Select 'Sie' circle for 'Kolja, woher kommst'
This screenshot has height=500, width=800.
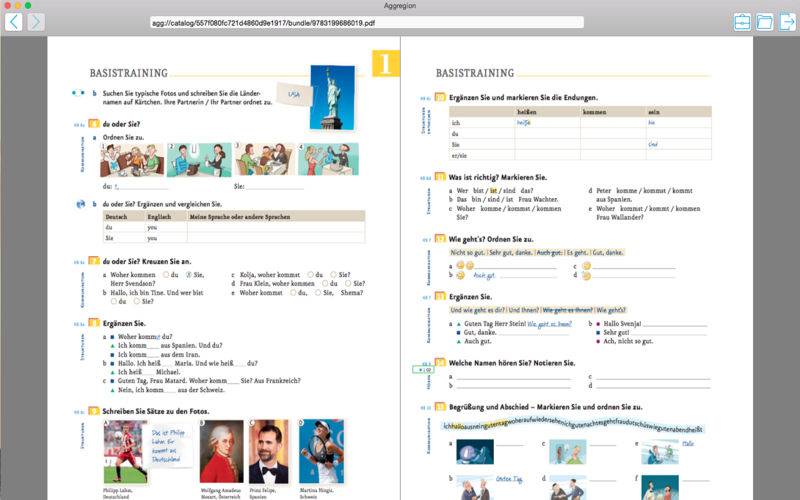pyautogui.click(x=333, y=274)
